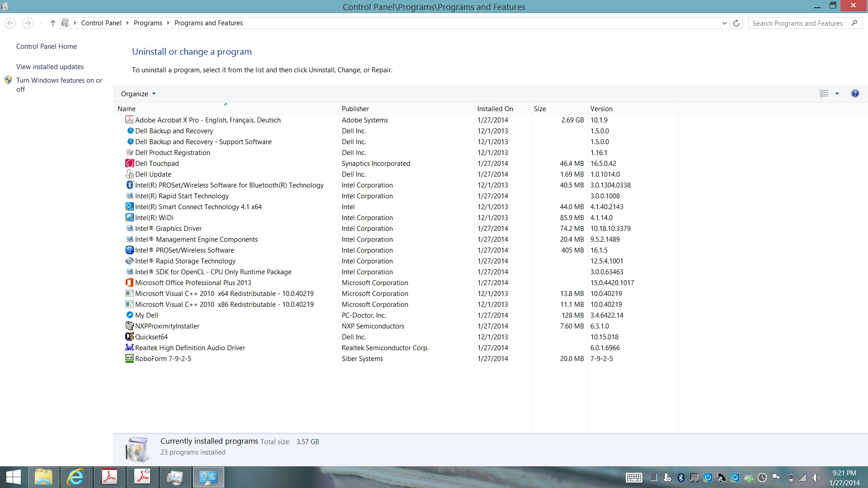Click version 15.0.4420.1017 cell
868x488 pixels.
612,282
